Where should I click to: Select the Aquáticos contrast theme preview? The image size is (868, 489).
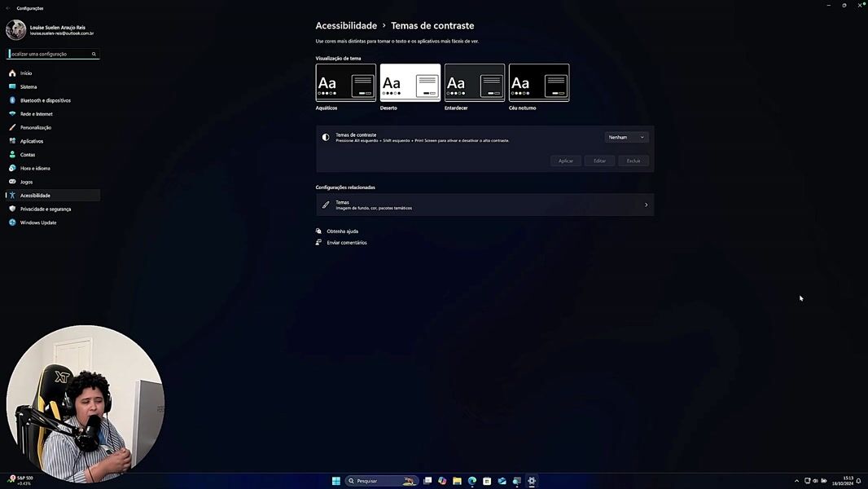(x=346, y=82)
